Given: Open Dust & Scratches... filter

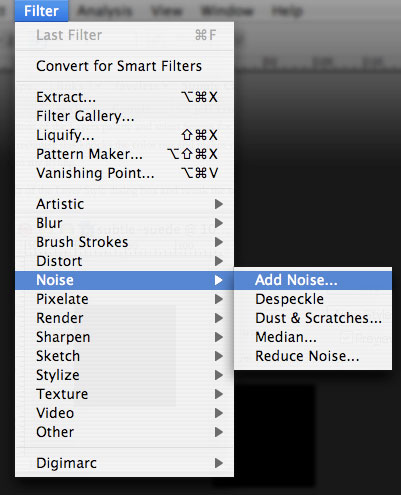Looking at the screenshot, I should click(313, 318).
